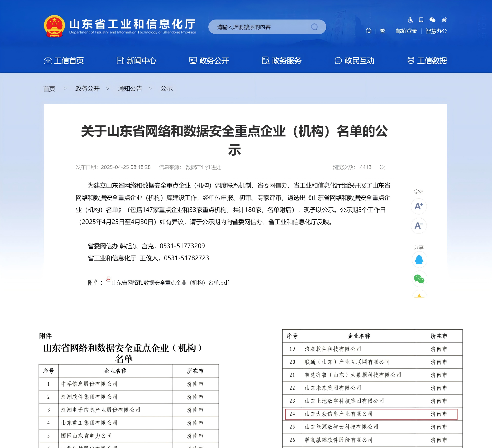Click the source 数据产业推进处
The width and height of the screenshot is (492, 448).
[x=203, y=167]
